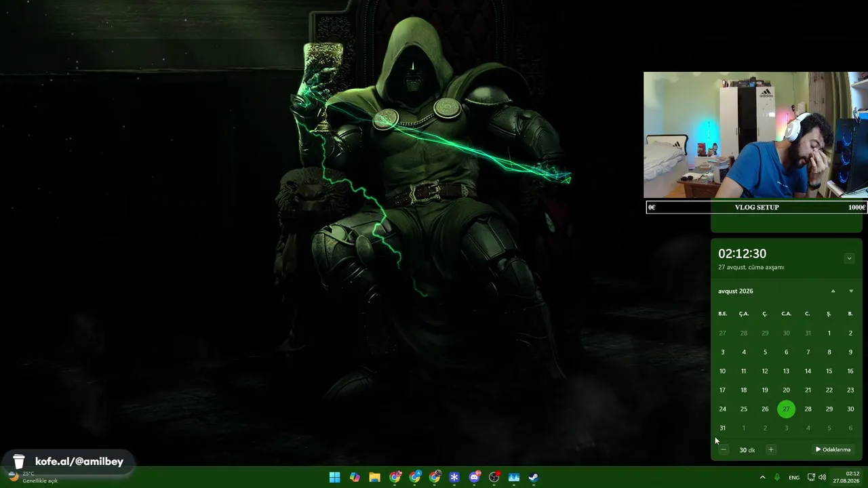Select the bright August 31 date
Viewport: 868px width, 488px height.
click(722, 428)
